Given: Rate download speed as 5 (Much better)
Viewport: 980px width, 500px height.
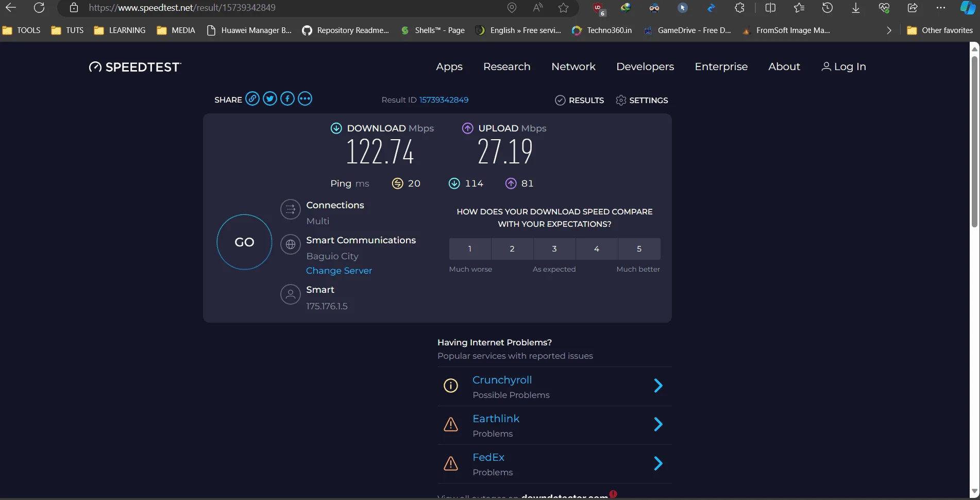Looking at the screenshot, I should pyautogui.click(x=639, y=249).
